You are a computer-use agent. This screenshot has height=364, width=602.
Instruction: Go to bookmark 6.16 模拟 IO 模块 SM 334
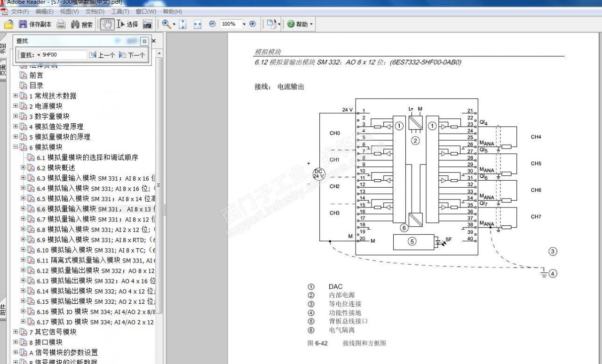point(96,311)
